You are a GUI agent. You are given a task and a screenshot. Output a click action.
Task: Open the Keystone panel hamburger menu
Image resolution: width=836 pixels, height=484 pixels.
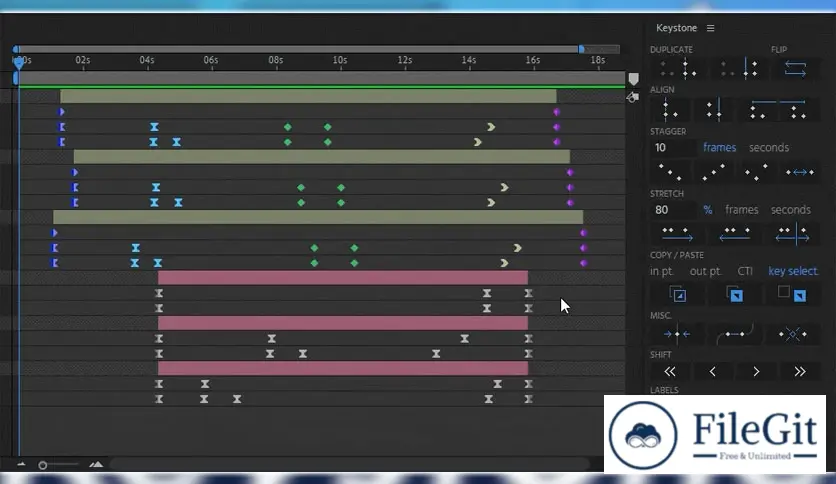(710, 28)
